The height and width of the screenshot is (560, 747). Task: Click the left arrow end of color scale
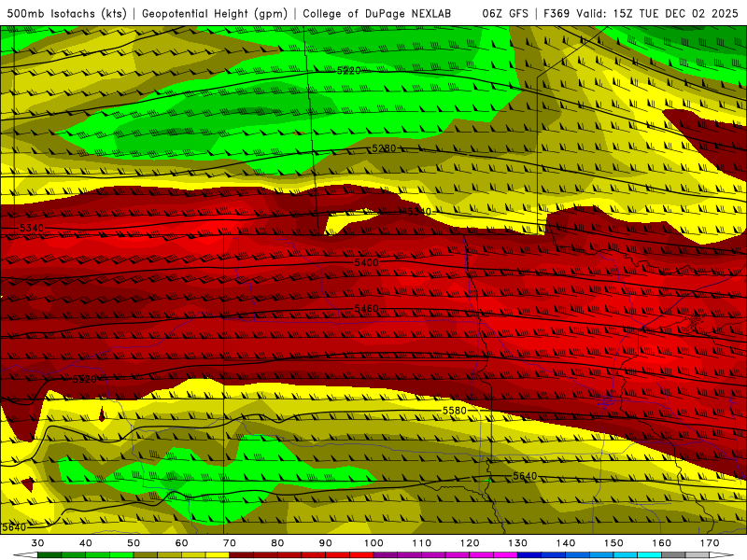point(25,555)
